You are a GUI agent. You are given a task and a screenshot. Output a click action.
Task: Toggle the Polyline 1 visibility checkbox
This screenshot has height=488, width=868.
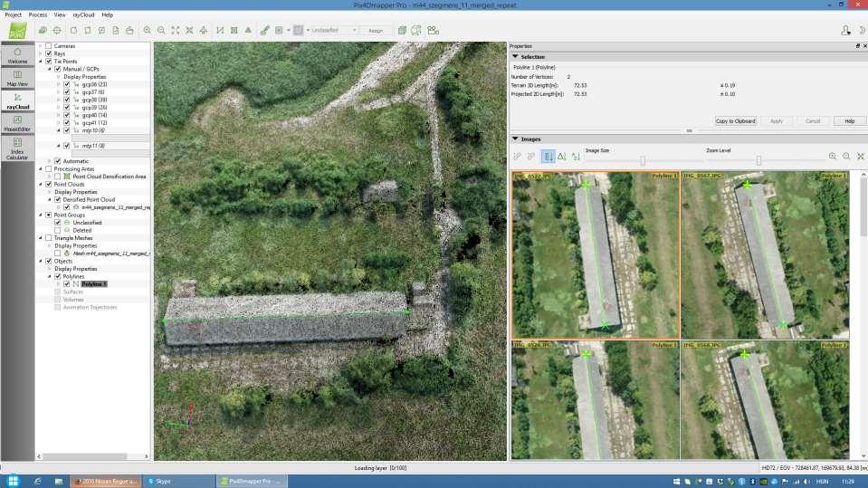click(x=66, y=284)
